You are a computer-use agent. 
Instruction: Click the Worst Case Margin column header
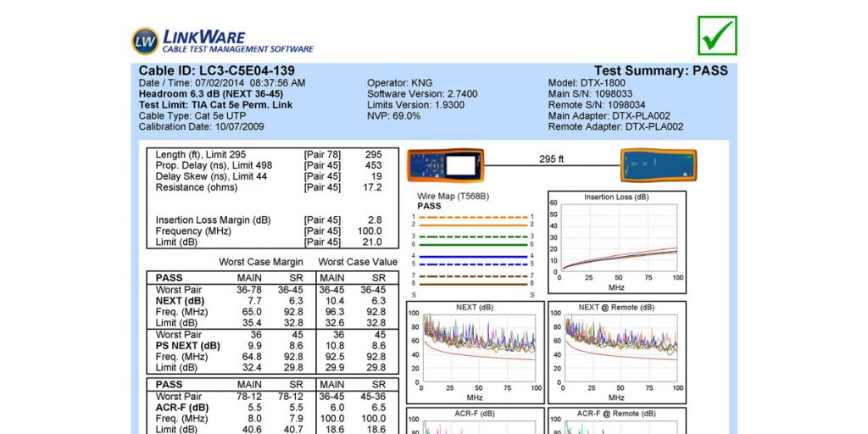pos(261,262)
